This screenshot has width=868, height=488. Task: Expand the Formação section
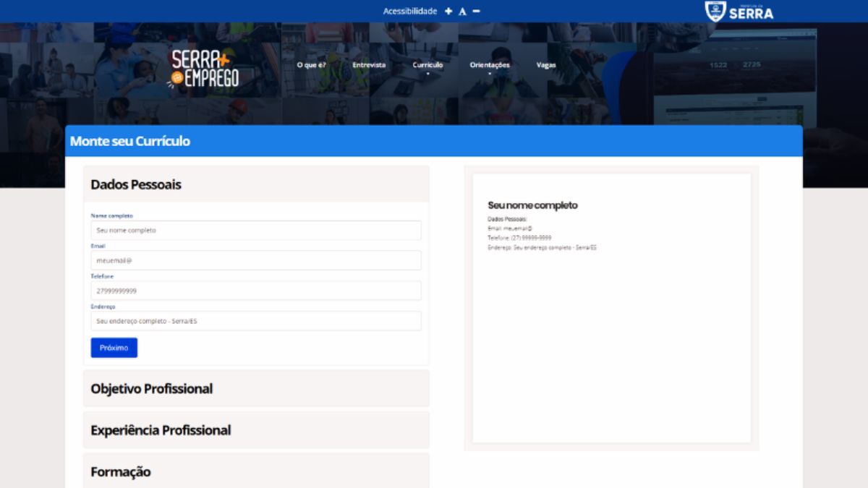256,471
